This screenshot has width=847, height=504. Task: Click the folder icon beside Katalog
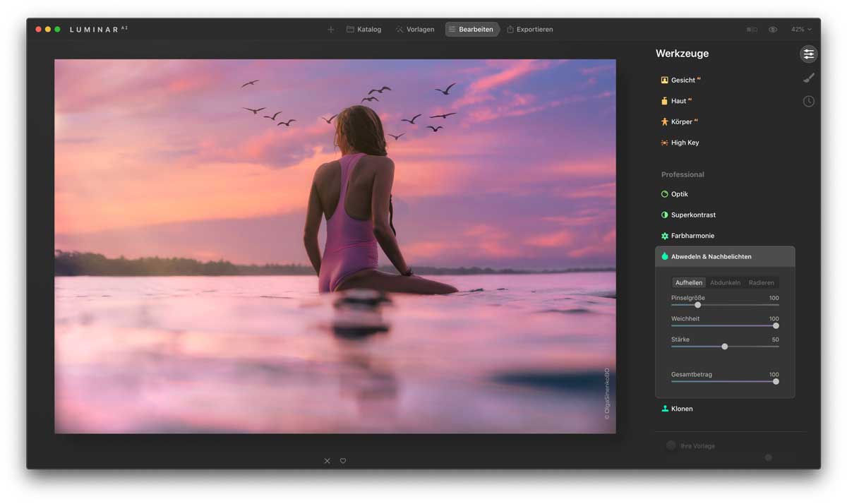(x=350, y=30)
